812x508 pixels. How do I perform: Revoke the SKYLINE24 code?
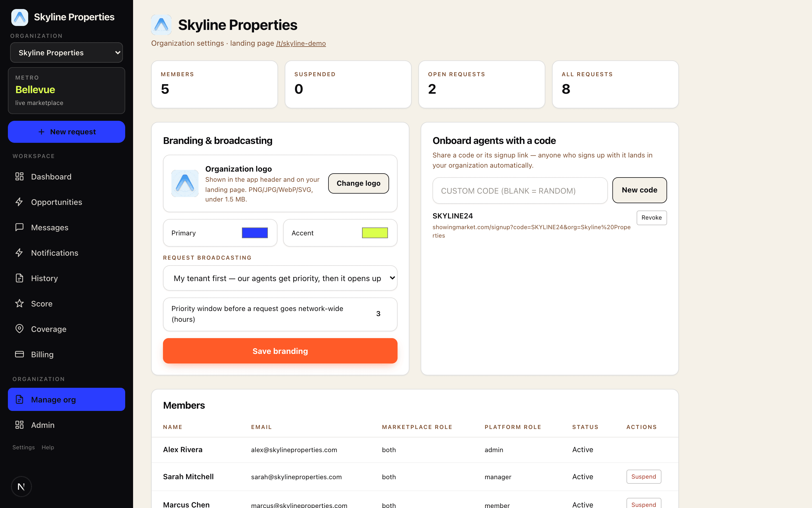652,217
